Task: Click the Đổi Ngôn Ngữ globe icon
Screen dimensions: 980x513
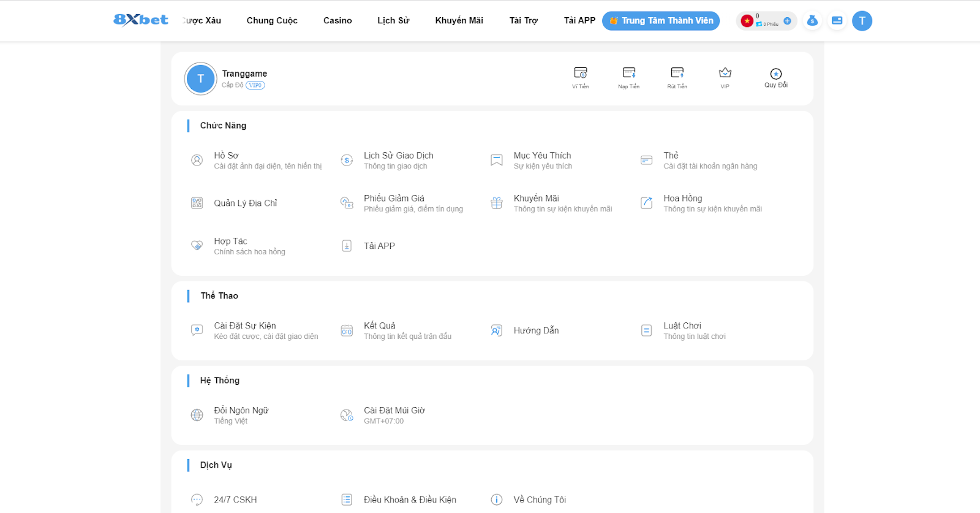Action: (197, 415)
